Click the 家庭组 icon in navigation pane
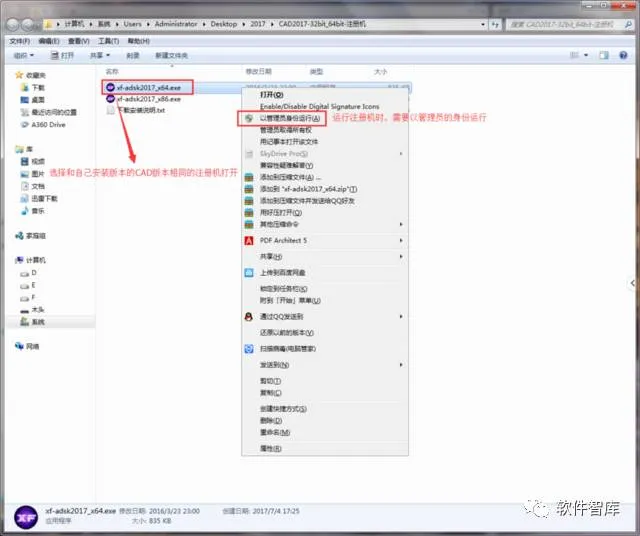This screenshot has width=640, height=536. click(x=19, y=236)
